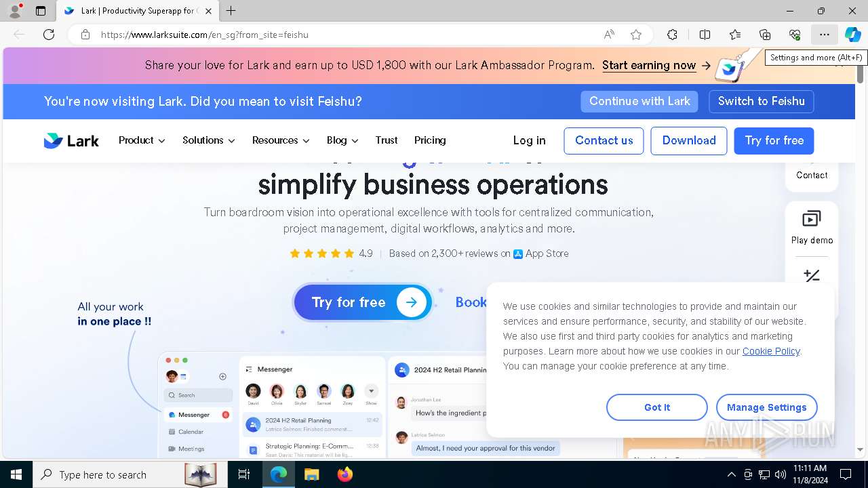Accept cookies with Got It button
This screenshot has width=868, height=488.
coord(657,407)
